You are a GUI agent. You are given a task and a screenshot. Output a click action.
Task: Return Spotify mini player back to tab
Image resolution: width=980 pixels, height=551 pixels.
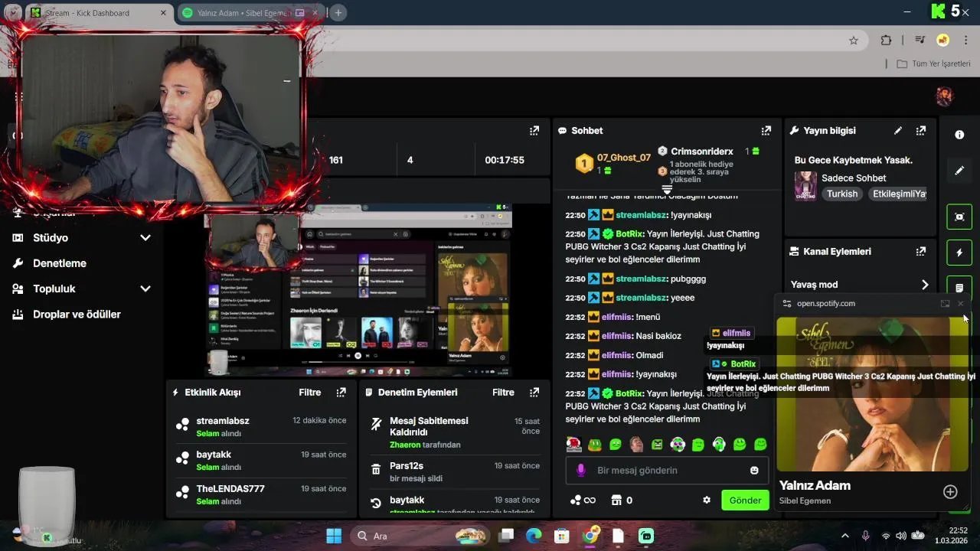tap(945, 304)
